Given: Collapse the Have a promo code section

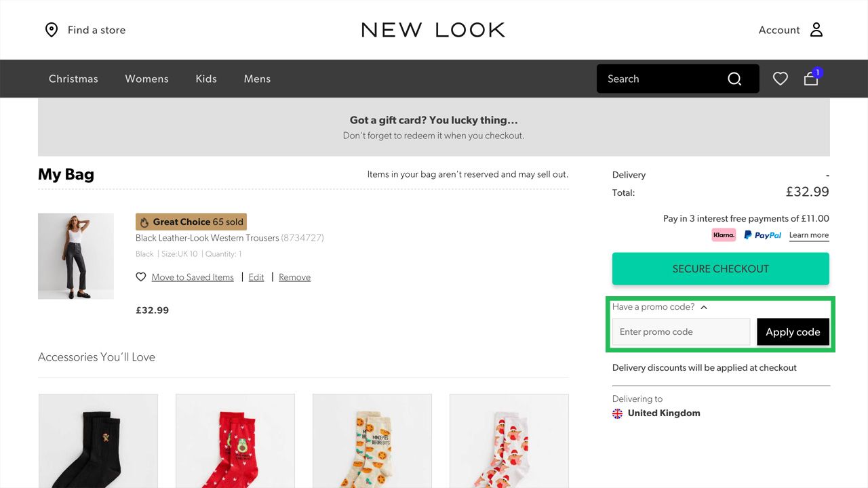Looking at the screenshot, I should (660, 307).
